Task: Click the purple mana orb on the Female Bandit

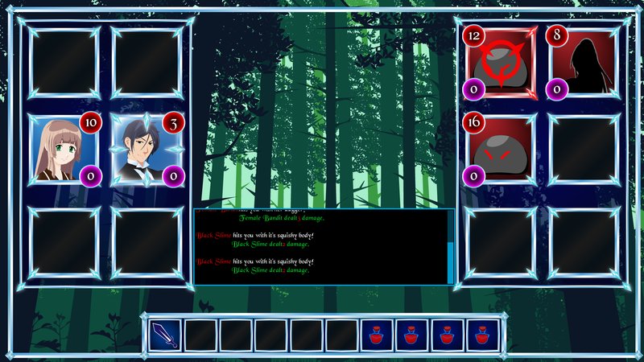Action: [x=557, y=89]
